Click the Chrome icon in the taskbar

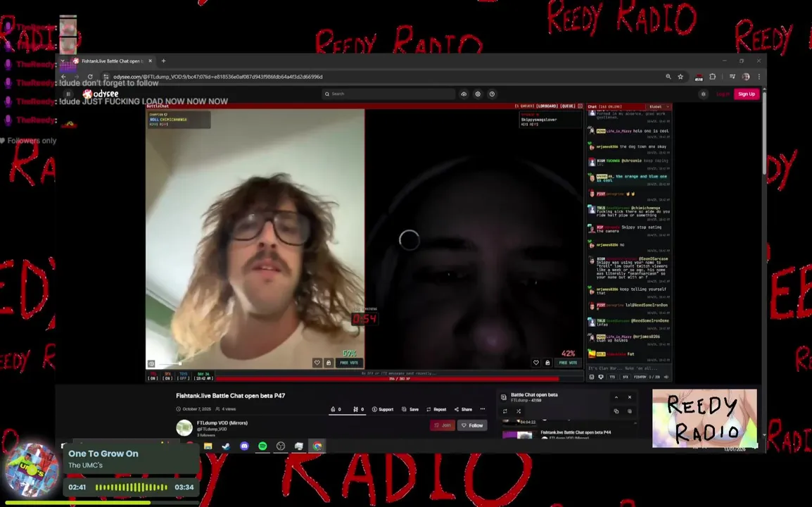point(317,446)
